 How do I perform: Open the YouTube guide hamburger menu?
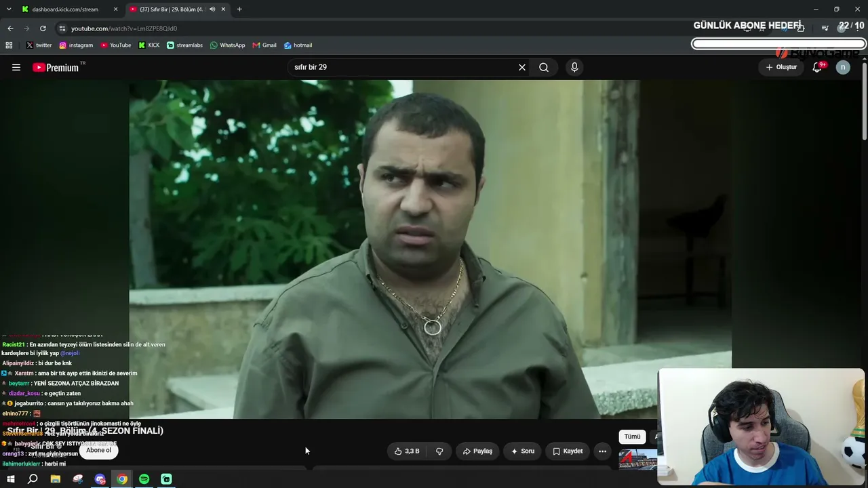coord(16,67)
